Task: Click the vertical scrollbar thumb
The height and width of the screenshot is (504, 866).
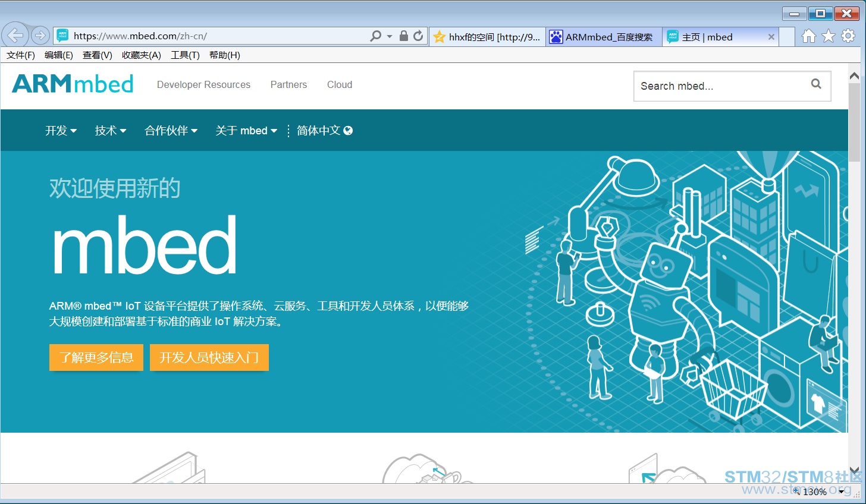Action: [854, 122]
